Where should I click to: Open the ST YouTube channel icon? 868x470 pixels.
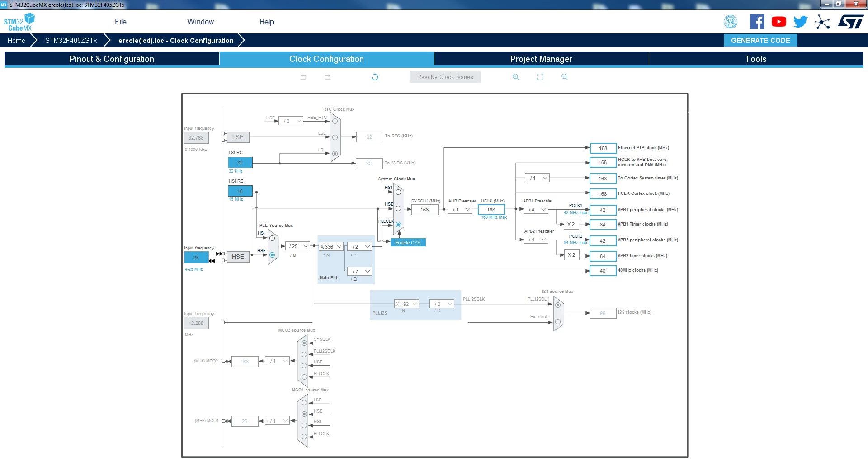click(779, 22)
